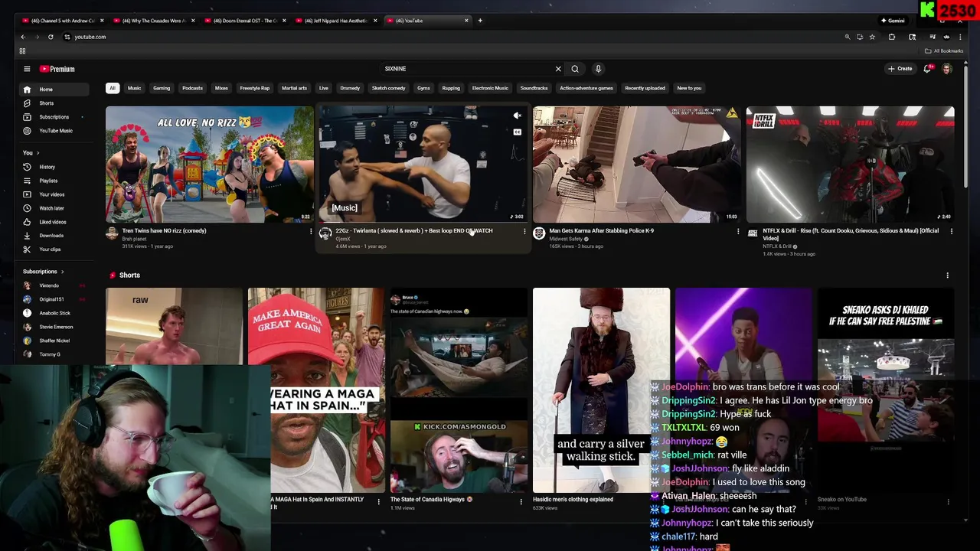Open browser apps grid icon
Screen dimensions: 980x551
(22, 51)
